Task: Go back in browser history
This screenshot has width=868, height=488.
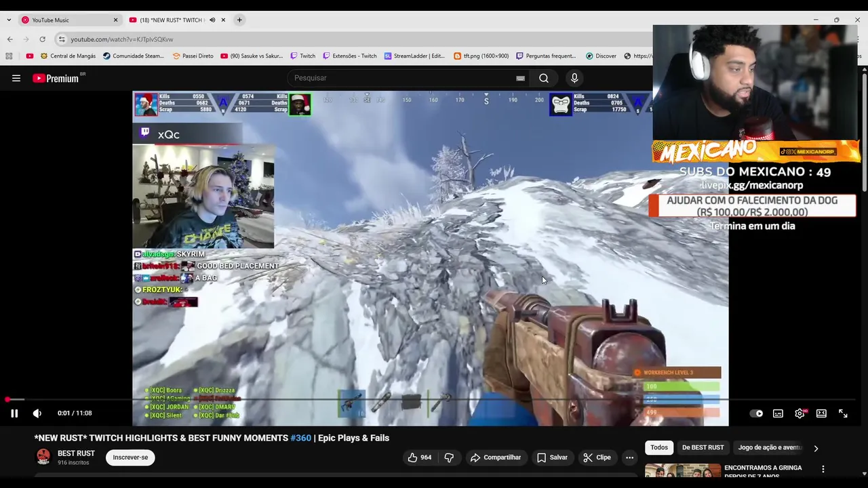Action: coord(9,39)
